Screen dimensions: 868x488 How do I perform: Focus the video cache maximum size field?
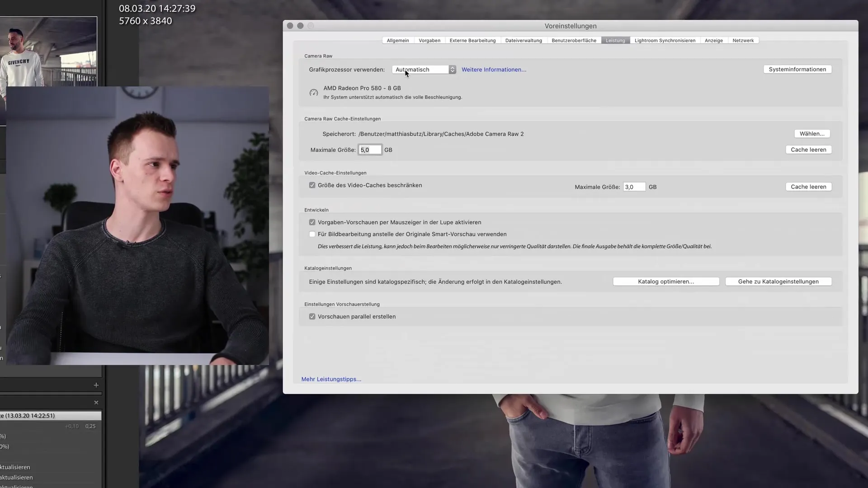point(634,187)
